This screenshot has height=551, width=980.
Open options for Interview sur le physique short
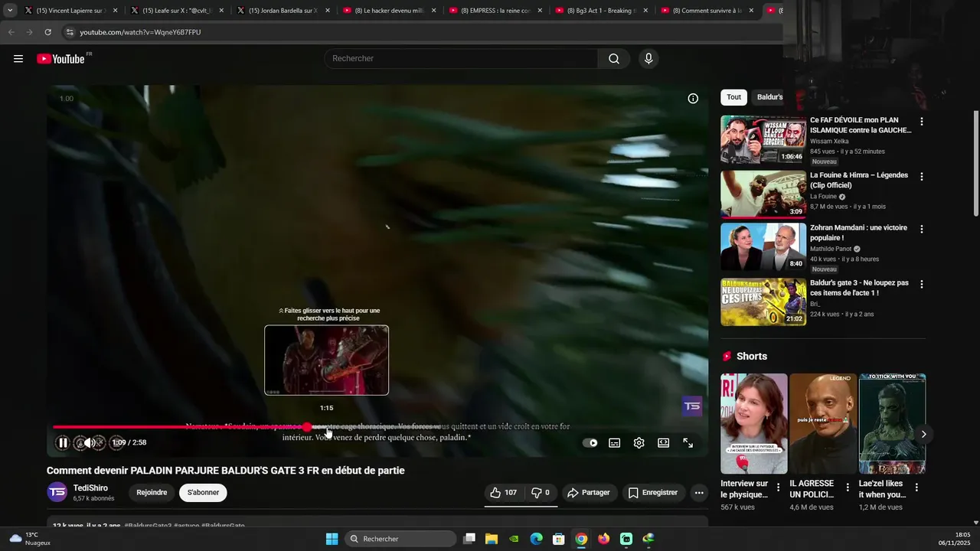779,487
